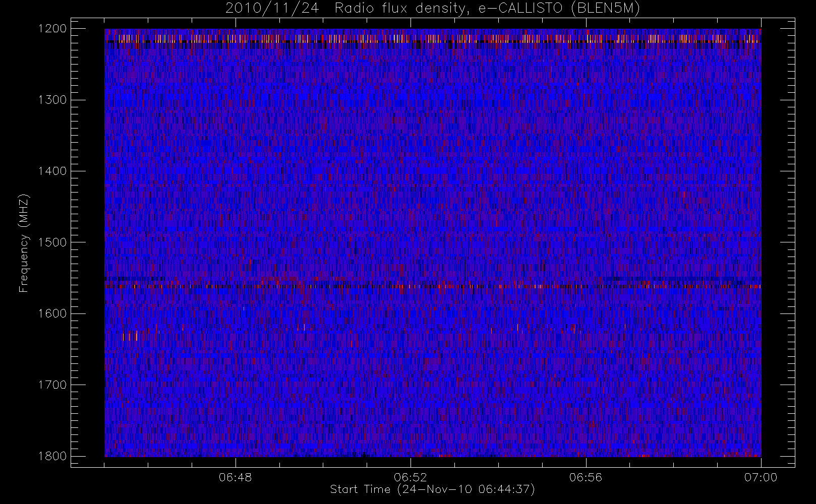Click the 1800 frequency tick label
Screen dimensions: 816x504
coord(52,456)
